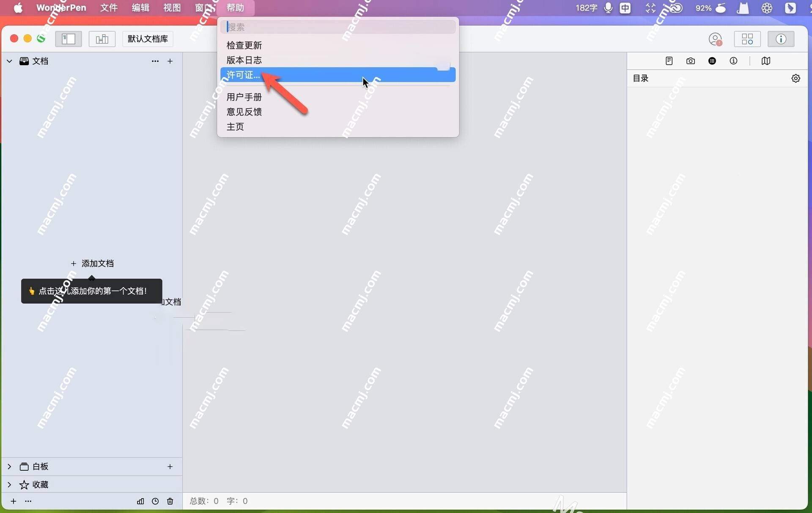812x513 pixels.
Task: Choose 版本日志 menu entry
Action: pyautogui.click(x=338, y=60)
